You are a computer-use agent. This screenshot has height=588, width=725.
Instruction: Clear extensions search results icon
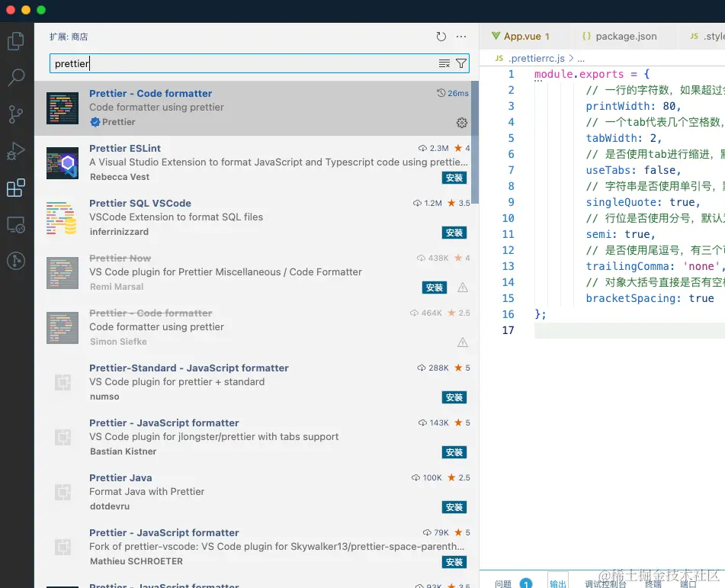(x=444, y=63)
